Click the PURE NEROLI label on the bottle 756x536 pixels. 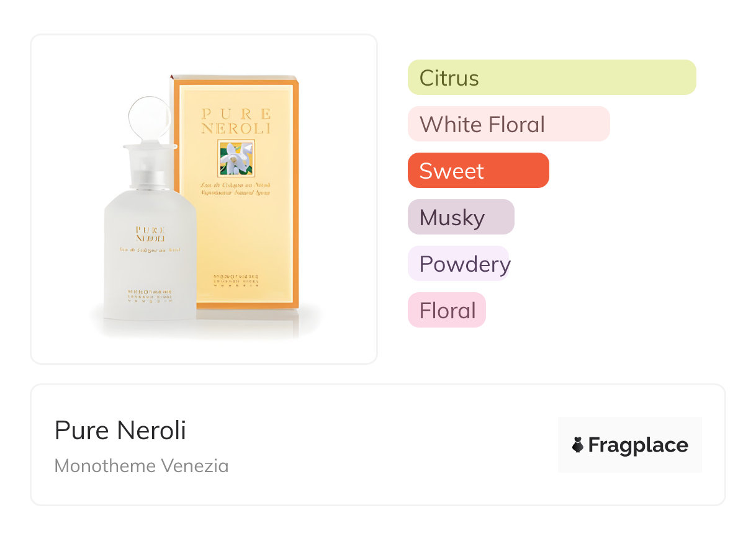click(150, 234)
